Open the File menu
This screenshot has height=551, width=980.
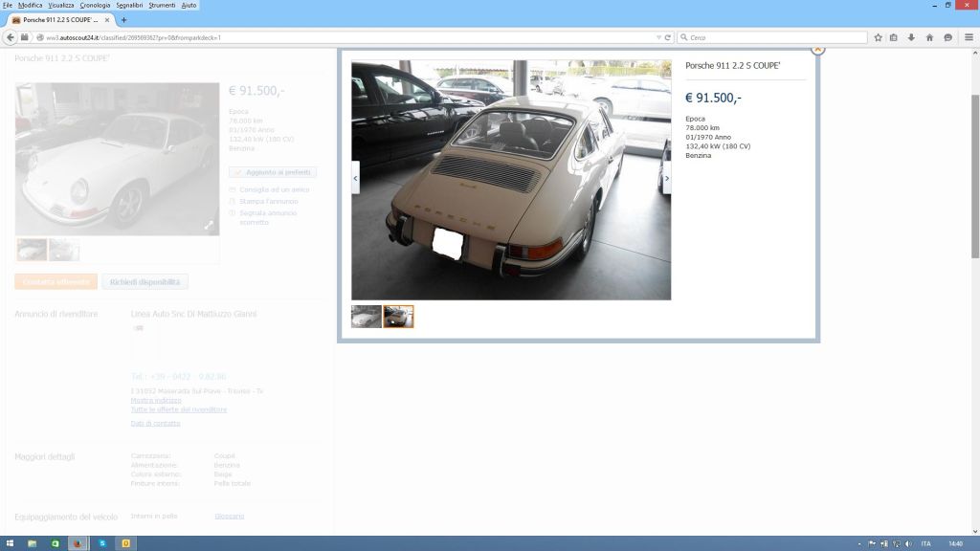click(8, 5)
